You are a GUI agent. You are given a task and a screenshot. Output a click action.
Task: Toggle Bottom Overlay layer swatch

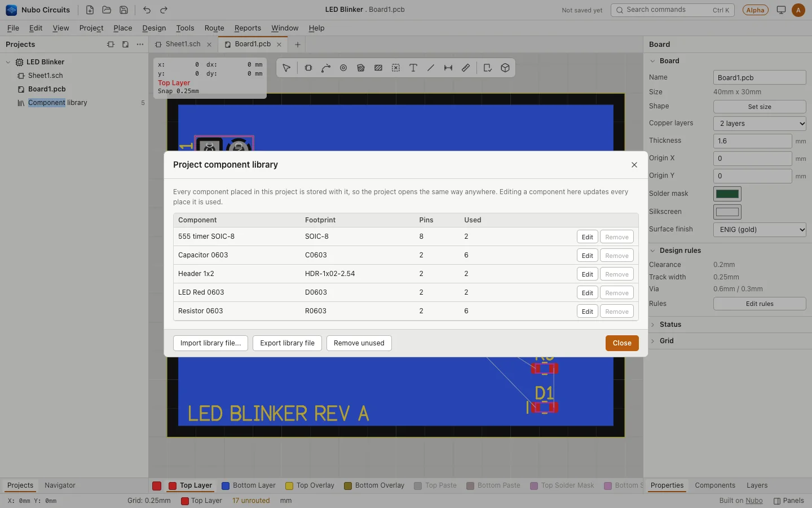[348, 485]
